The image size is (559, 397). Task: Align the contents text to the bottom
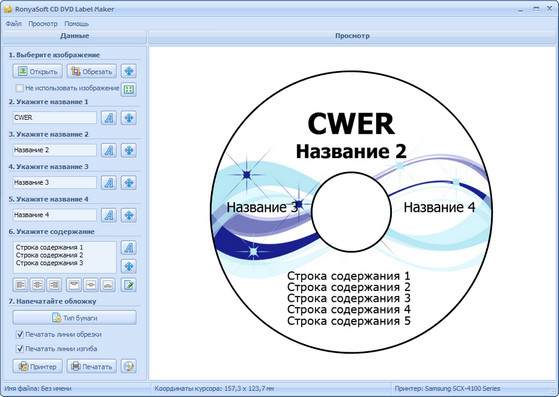107,285
